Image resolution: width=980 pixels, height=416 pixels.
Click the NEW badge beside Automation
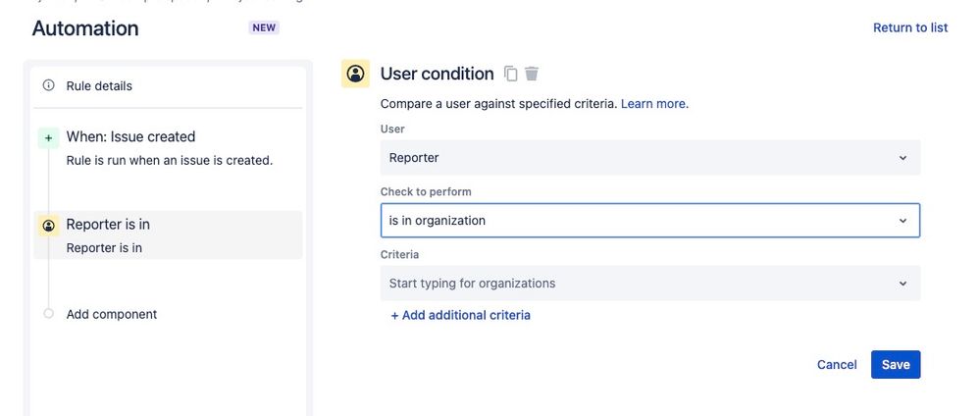coord(264,27)
